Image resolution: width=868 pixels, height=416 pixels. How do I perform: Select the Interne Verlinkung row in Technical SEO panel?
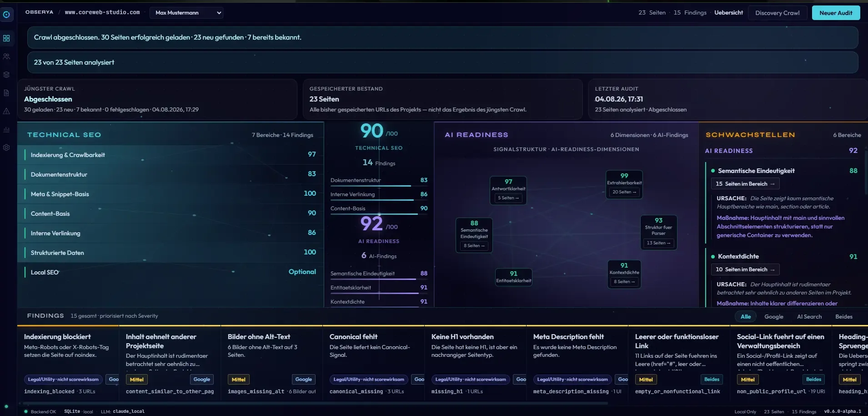171,233
